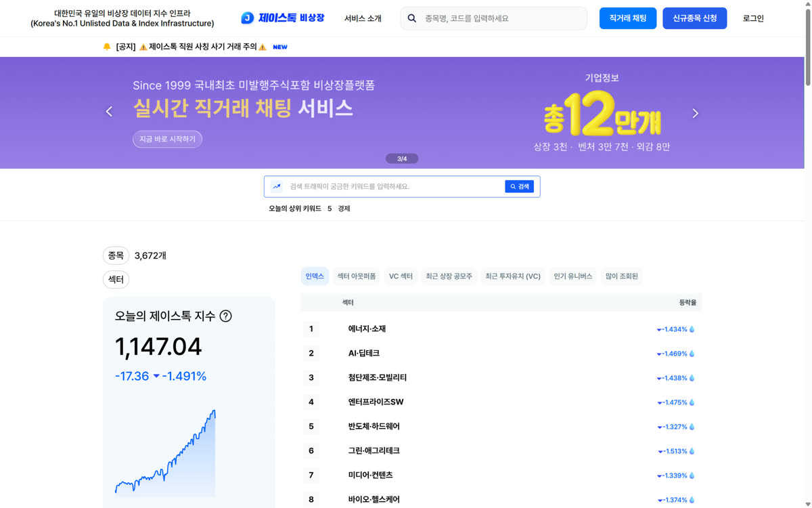Click the 로그인 link
This screenshot has width=812, height=508.
pos(753,18)
